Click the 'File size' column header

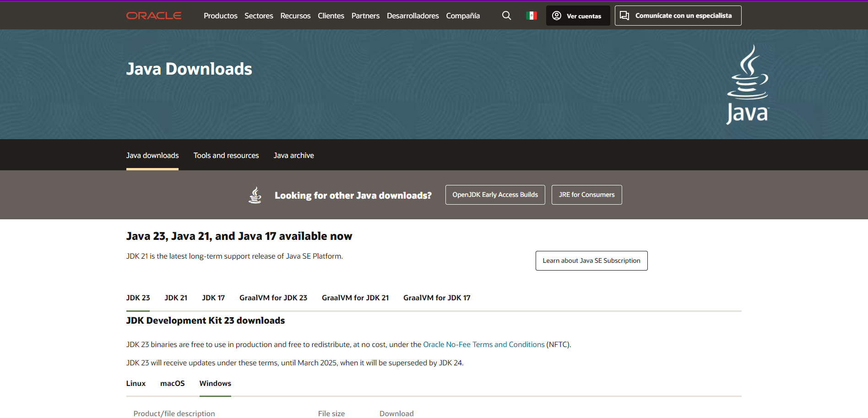point(331,413)
